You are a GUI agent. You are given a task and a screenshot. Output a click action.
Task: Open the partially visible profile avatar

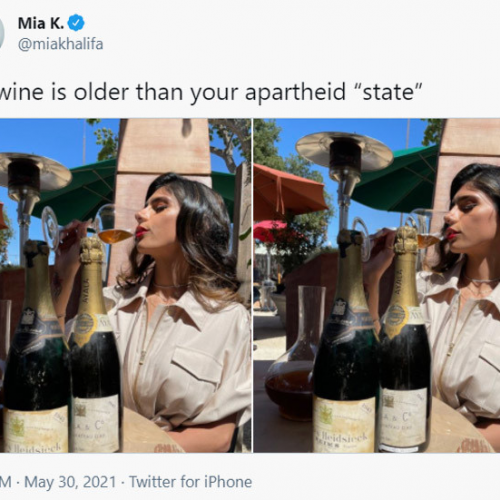point(2,33)
